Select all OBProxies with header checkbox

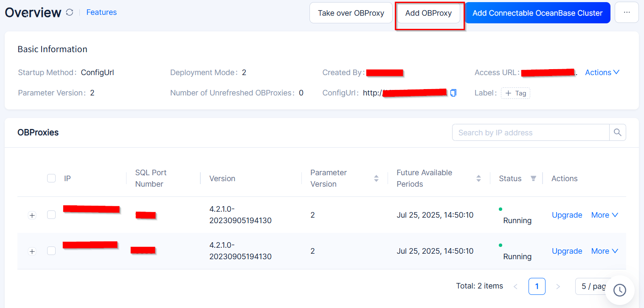tap(51, 178)
